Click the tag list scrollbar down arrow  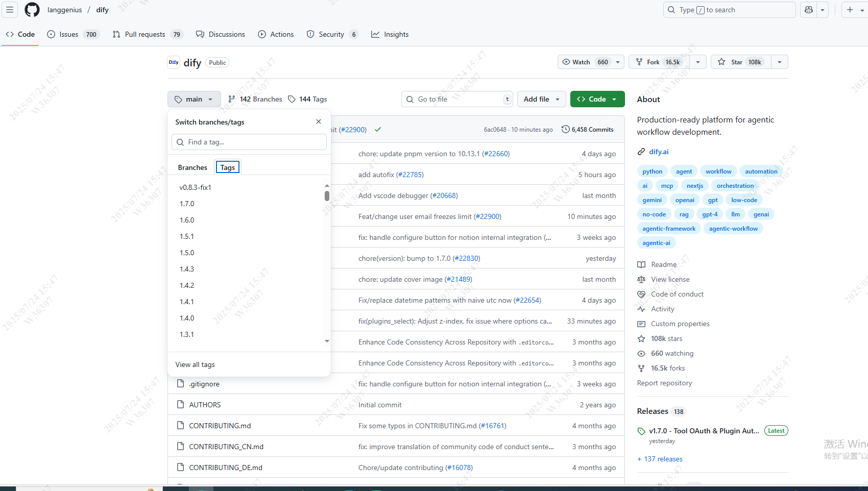coord(327,341)
